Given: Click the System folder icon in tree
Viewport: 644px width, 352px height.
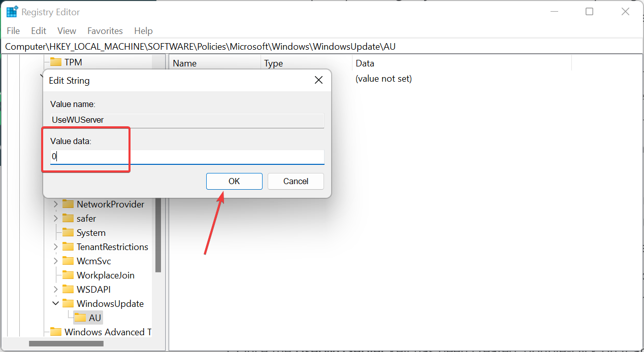Looking at the screenshot, I should coord(68,232).
